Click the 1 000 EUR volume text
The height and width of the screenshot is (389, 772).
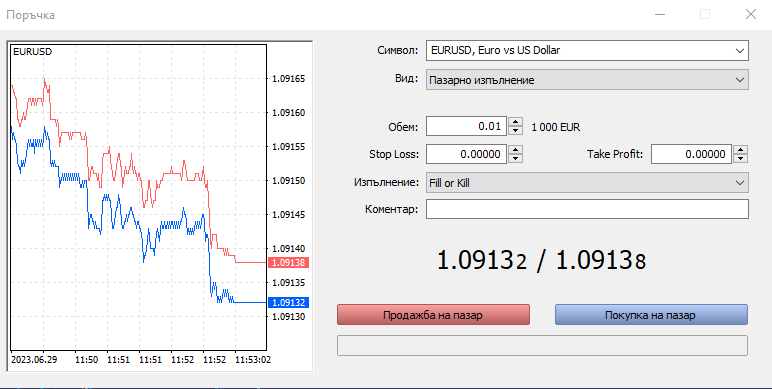556,127
